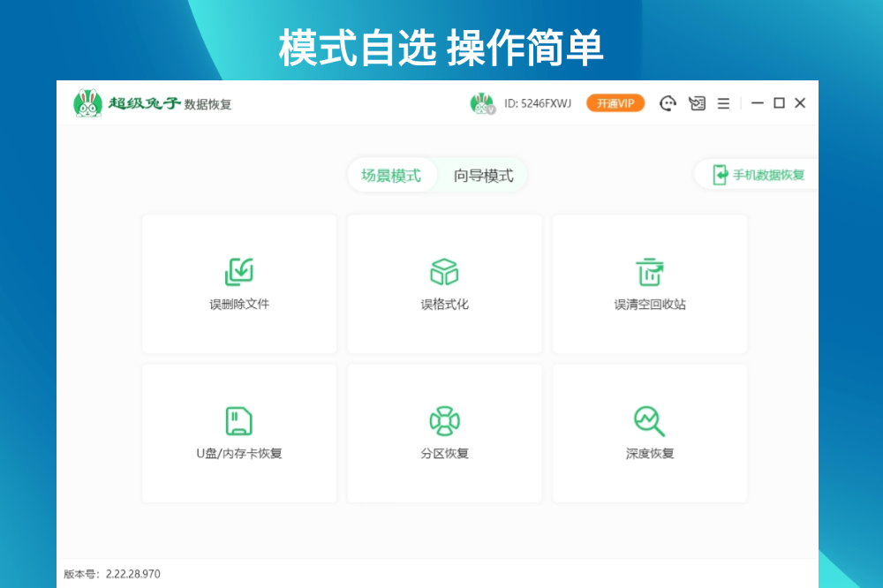Click the user avatar icon beside ID
Viewport: 883px width, 588px height.
[481, 103]
